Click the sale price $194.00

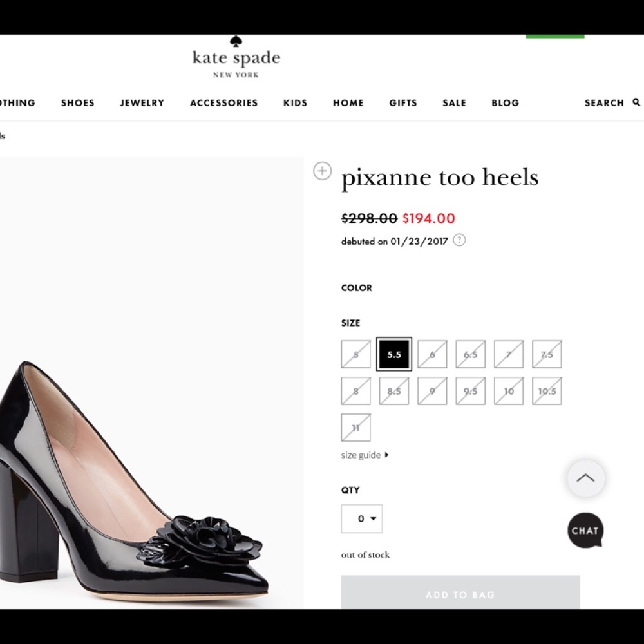click(x=428, y=218)
